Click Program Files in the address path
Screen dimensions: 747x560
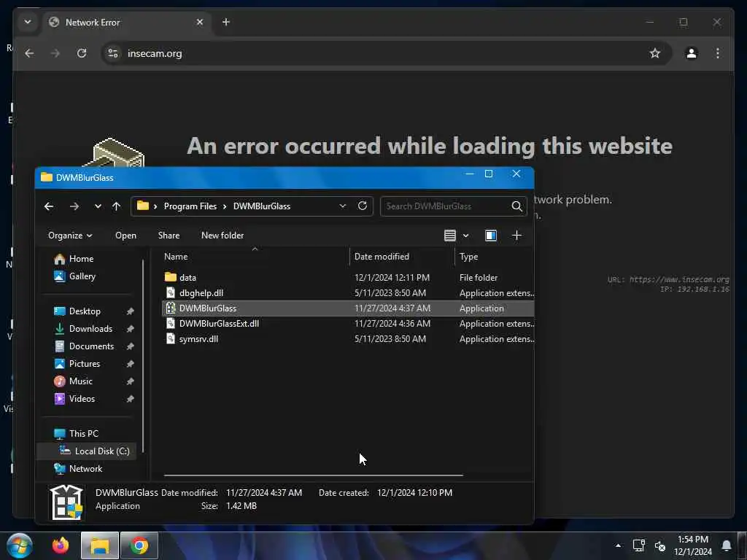[190, 206]
